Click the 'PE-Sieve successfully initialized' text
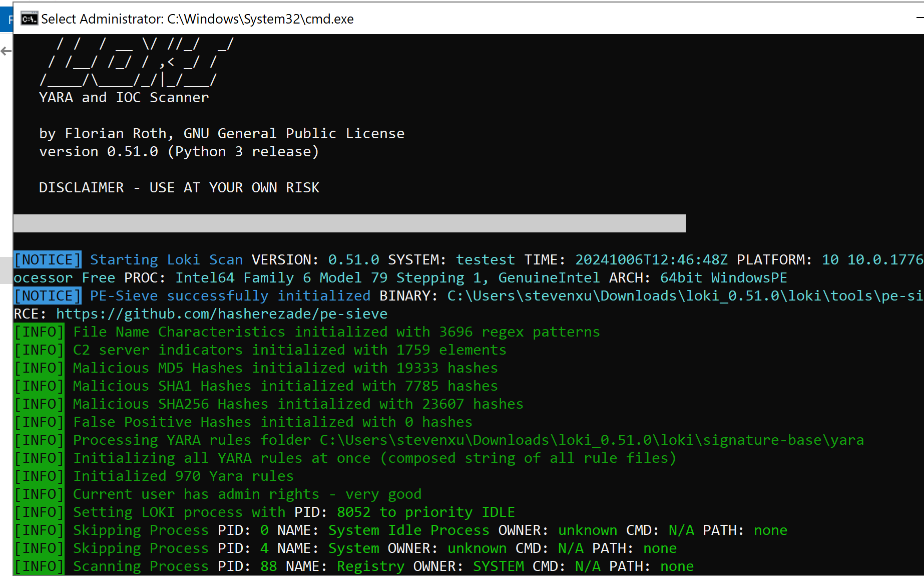 coord(230,296)
